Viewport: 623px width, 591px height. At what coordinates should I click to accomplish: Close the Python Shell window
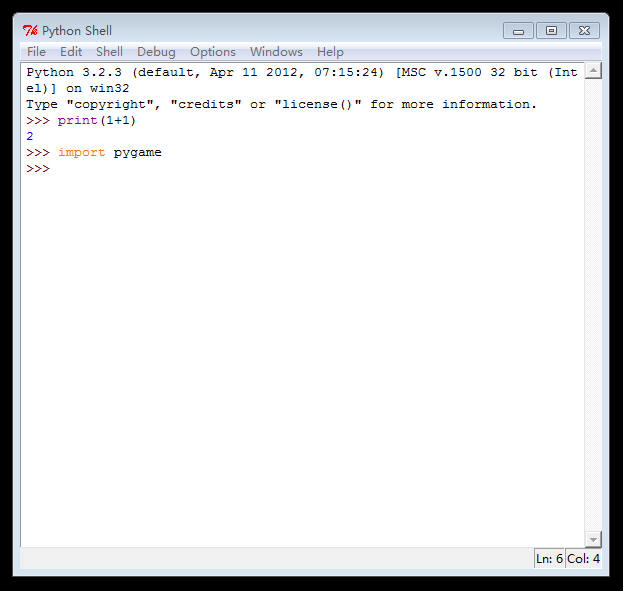pyautogui.click(x=585, y=31)
